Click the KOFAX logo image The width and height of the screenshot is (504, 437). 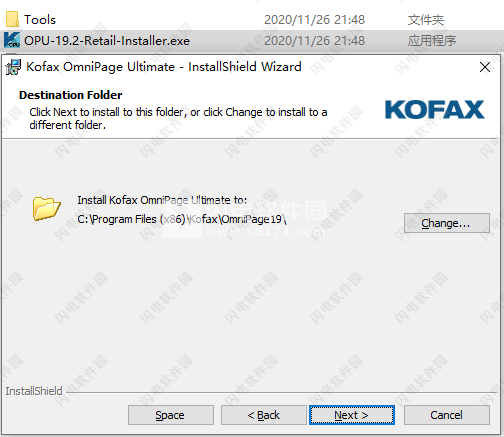435,110
